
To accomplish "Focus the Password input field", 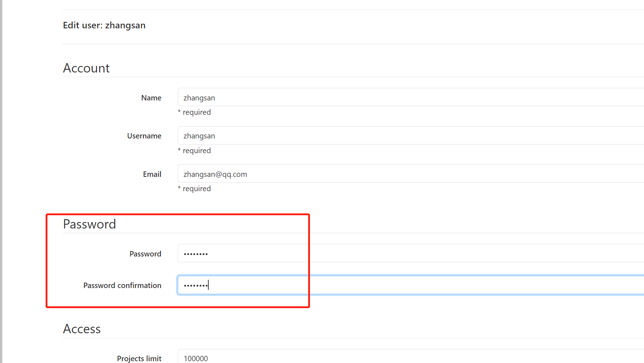I will pos(411,253).
